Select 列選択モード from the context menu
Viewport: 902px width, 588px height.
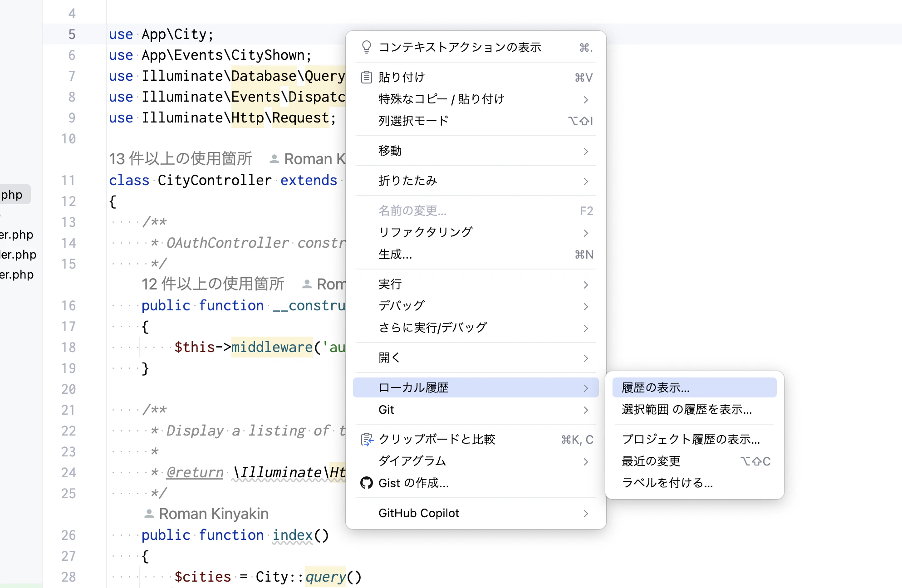point(413,120)
